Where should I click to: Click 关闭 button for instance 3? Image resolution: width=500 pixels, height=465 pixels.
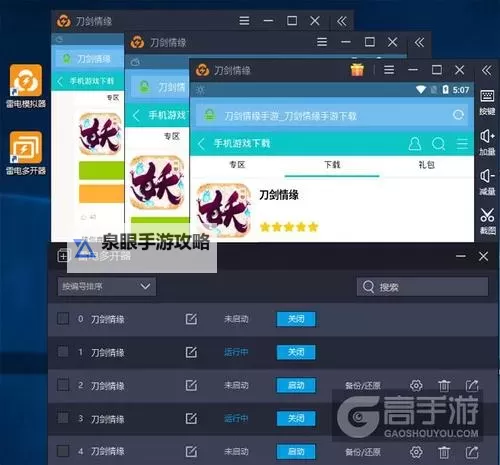coord(296,418)
